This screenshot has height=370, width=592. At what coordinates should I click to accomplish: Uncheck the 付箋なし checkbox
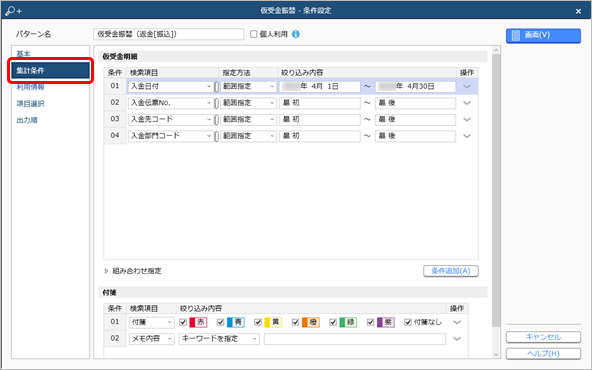(x=408, y=322)
